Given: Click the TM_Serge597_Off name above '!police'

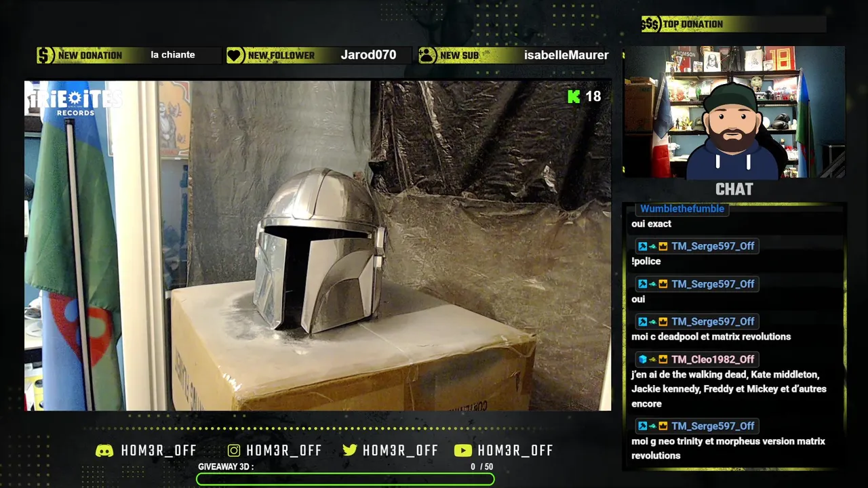Looking at the screenshot, I should coord(713,247).
